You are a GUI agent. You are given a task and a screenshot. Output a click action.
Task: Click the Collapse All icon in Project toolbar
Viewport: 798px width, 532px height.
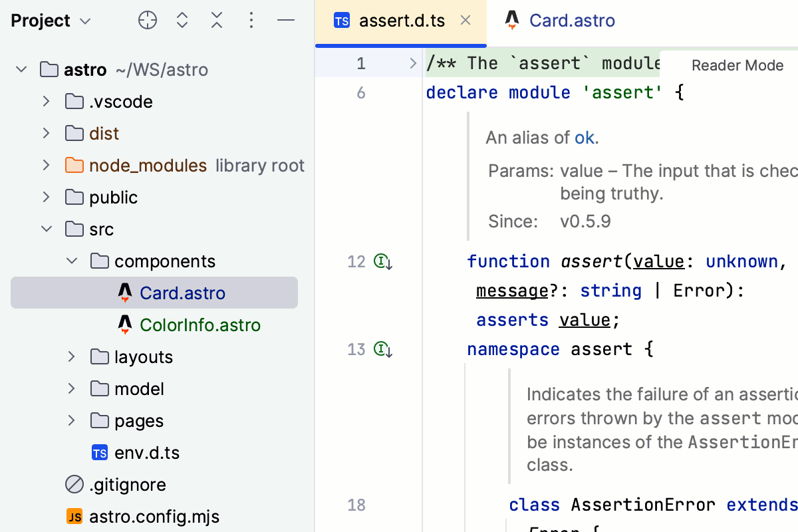pyautogui.click(x=217, y=21)
